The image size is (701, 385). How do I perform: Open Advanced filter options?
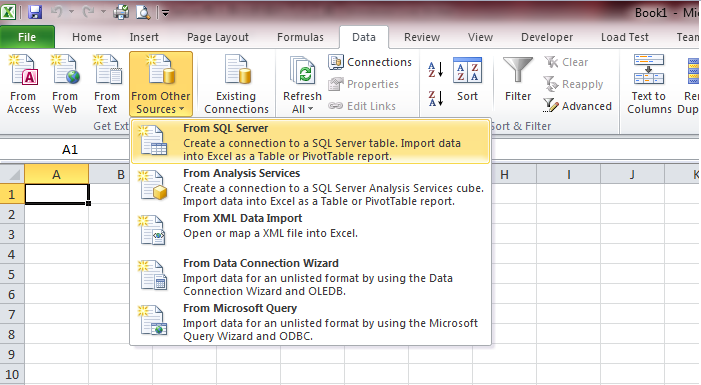click(x=577, y=106)
